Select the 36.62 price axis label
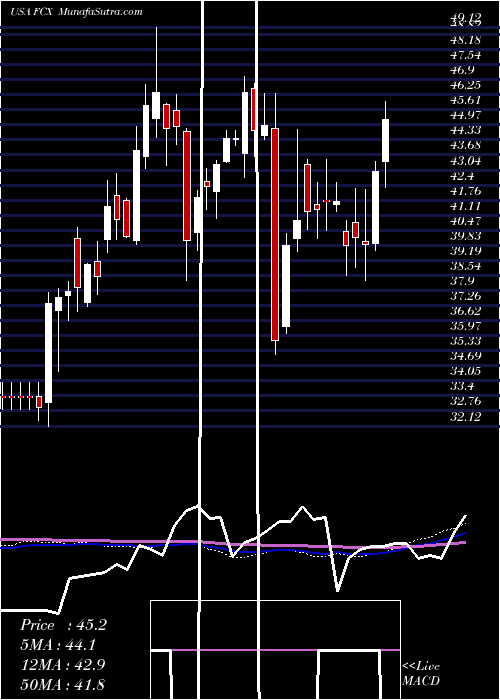 [x=466, y=312]
